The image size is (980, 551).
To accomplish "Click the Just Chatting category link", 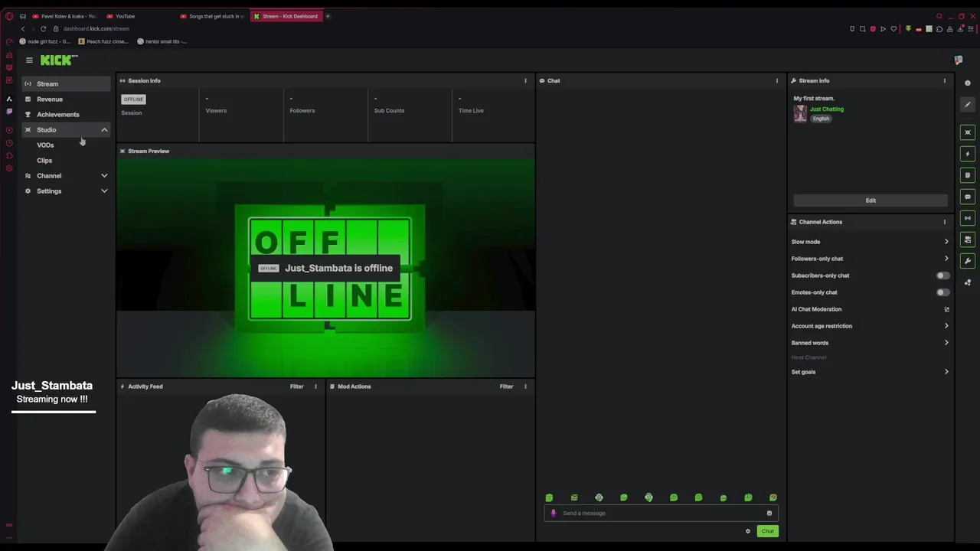I will point(827,109).
